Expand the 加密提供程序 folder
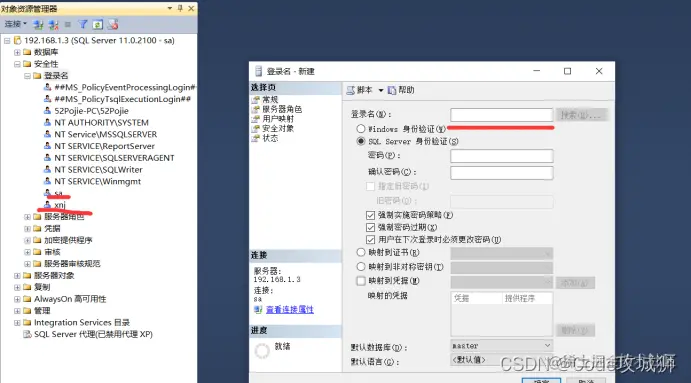 27,240
